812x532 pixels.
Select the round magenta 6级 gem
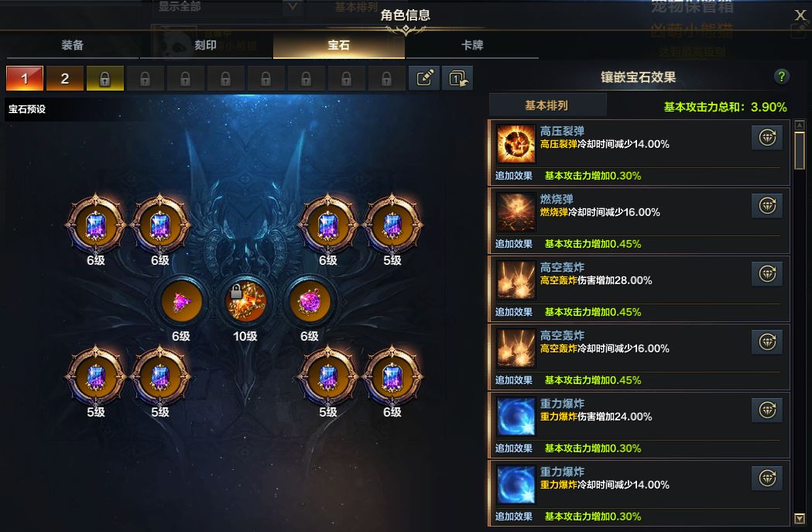[x=309, y=301]
